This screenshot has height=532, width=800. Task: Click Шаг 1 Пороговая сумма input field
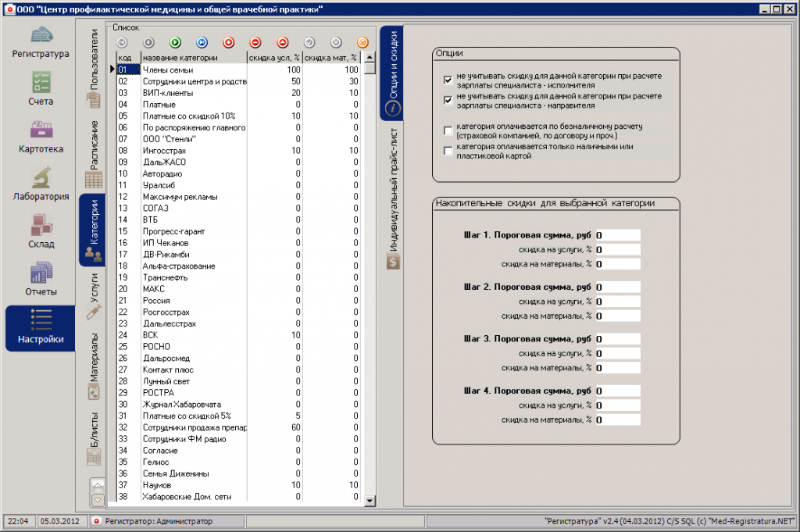(617, 235)
